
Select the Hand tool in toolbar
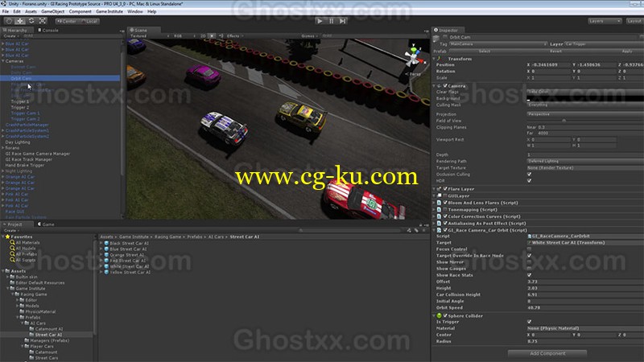pyautogui.click(x=9, y=21)
